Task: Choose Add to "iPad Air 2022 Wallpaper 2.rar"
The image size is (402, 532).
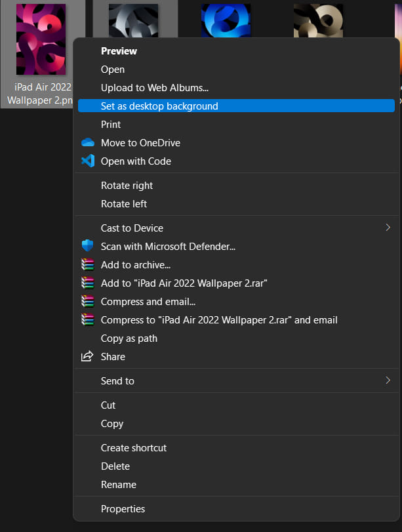Action: [236, 283]
